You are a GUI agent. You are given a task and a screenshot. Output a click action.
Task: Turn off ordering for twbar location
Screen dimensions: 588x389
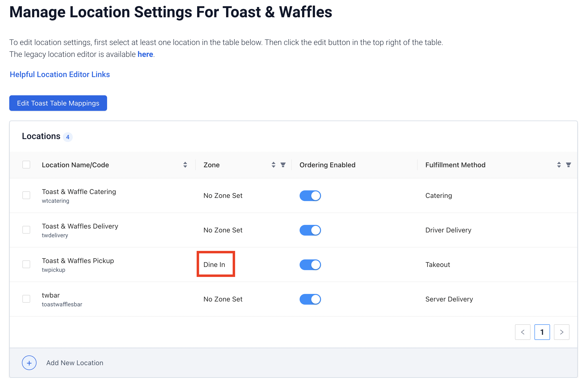pos(310,299)
